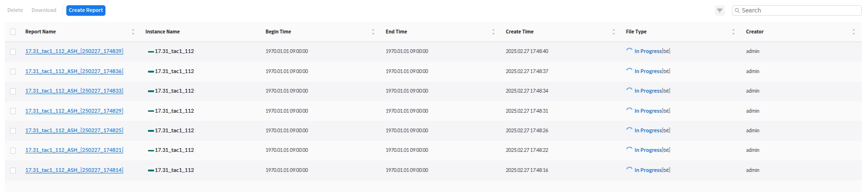Click the sort arrows on Create Time column
The width and height of the screenshot is (868, 192).
pos(613,32)
